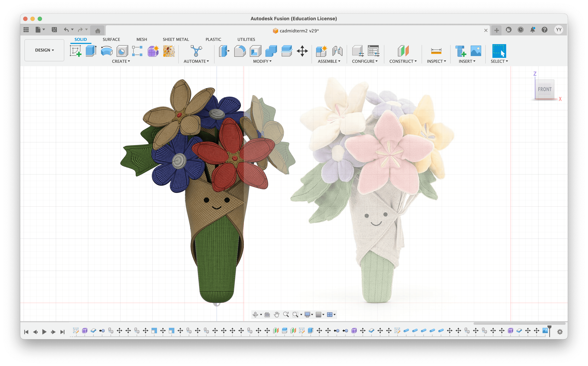Open the DESIGN workspace dropdown
588x366 pixels.
[x=44, y=50]
